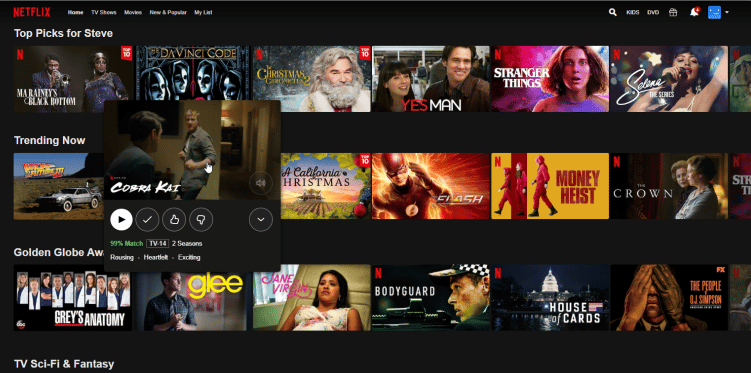Select The People v. O.J. Simpson thumbnail
Screen dimensions: 751x373
coord(669,298)
